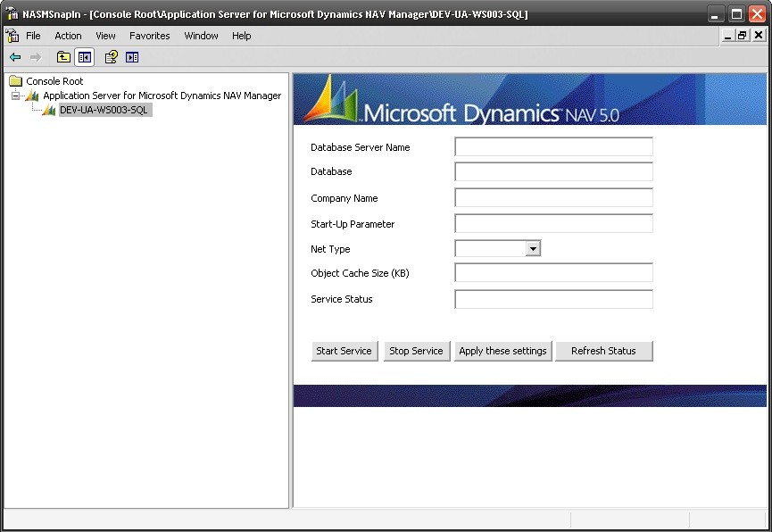Click the "Company Name" label
This screenshot has width=772, height=532.
[x=344, y=198]
